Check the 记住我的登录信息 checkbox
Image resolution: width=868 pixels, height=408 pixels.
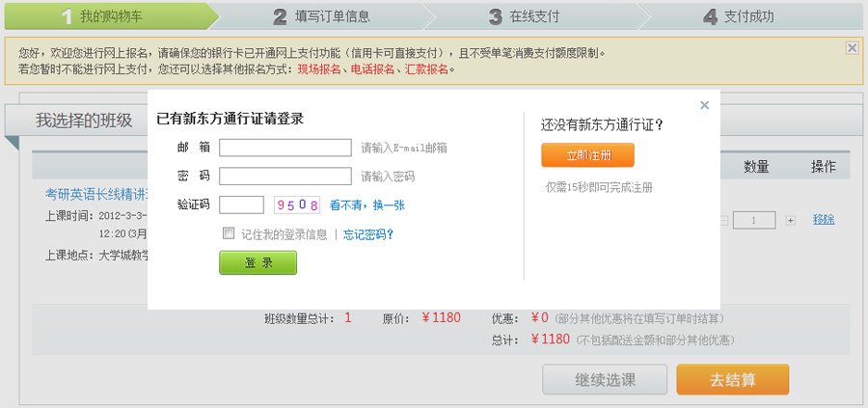pos(229,233)
